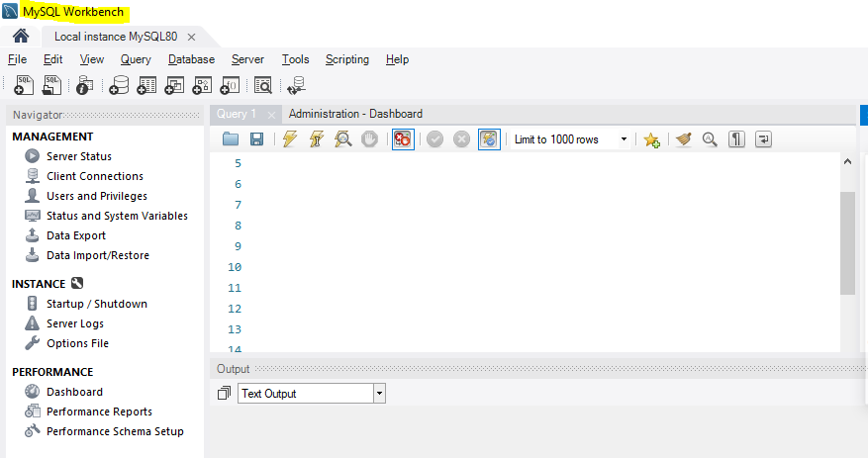The image size is (868, 458).
Task: Toggle invisible characters pilcrow icon
Action: pos(736,139)
